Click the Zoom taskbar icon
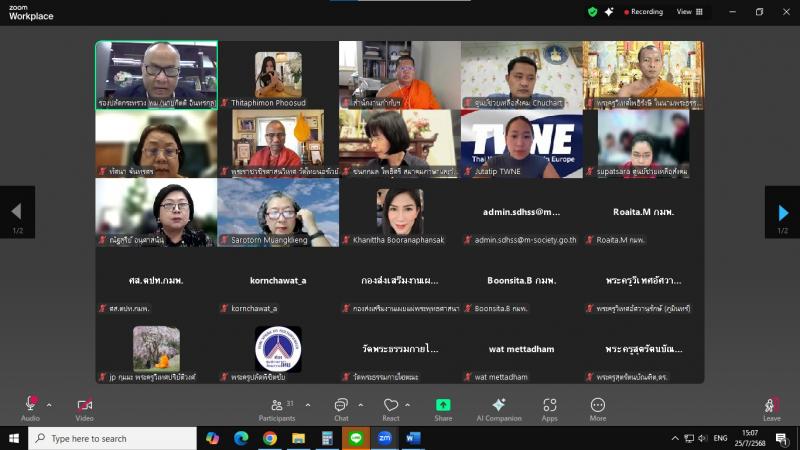Image resolution: width=800 pixels, height=450 pixels. [385, 438]
